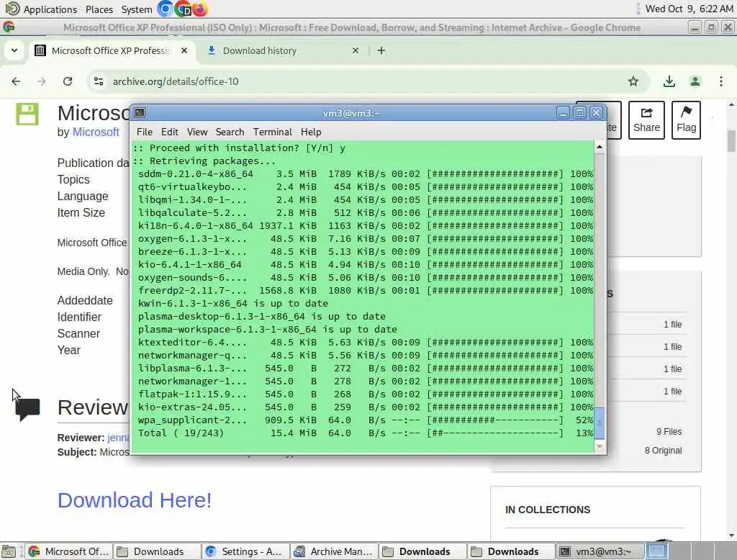The image size is (737, 560).
Task: Click the '8 Original' text
Action: pos(663,451)
